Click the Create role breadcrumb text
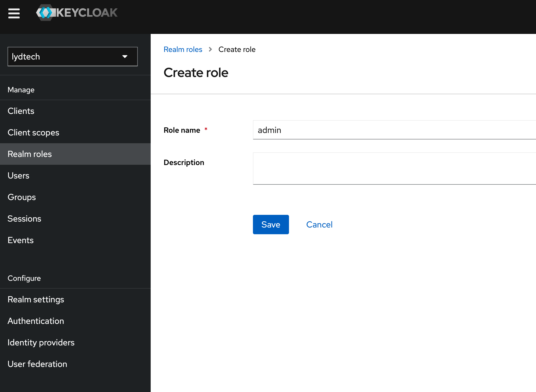This screenshot has width=536, height=392. point(237,50)
